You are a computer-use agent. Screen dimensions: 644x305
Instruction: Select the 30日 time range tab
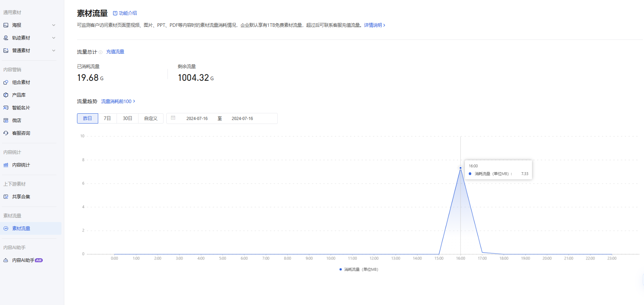pyautogui.click(x=128, y=118)
